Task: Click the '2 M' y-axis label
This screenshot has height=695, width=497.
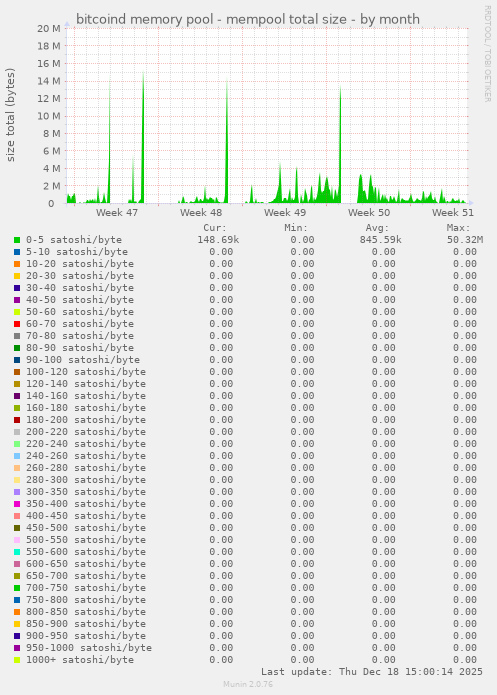Action: tap(52, 186)
